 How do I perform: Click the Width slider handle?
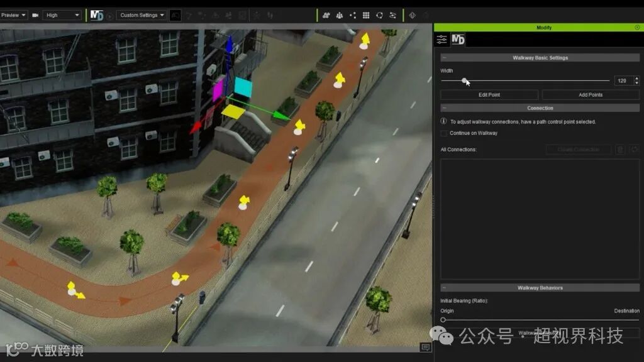(464, 80)
